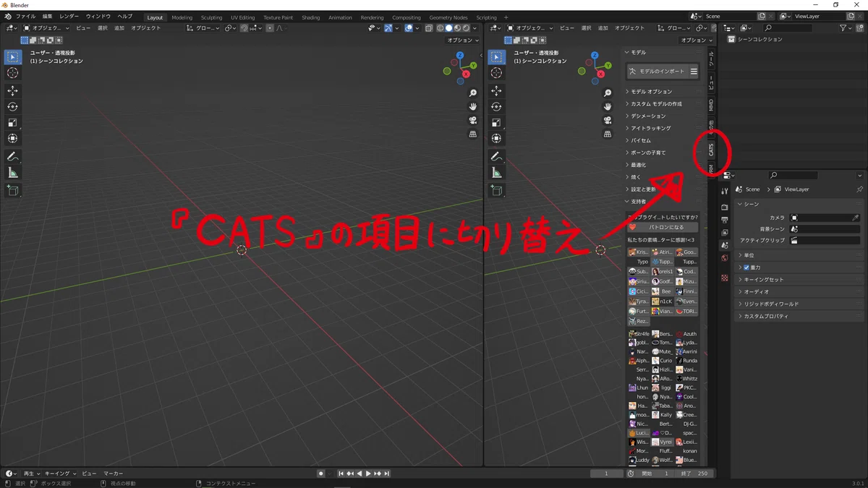
Task: Open the Tool properties tab icon
Action: pyautogui.click(x=725, y=191)
